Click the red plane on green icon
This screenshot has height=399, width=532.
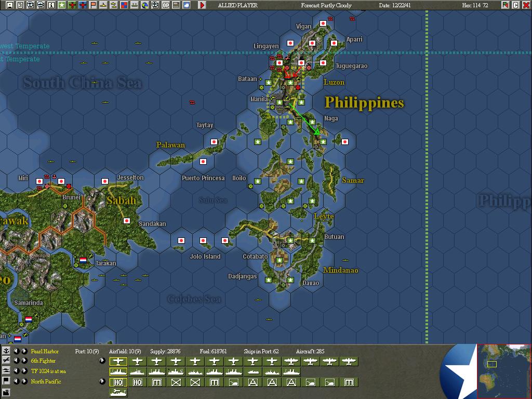[x=72, y=5]
